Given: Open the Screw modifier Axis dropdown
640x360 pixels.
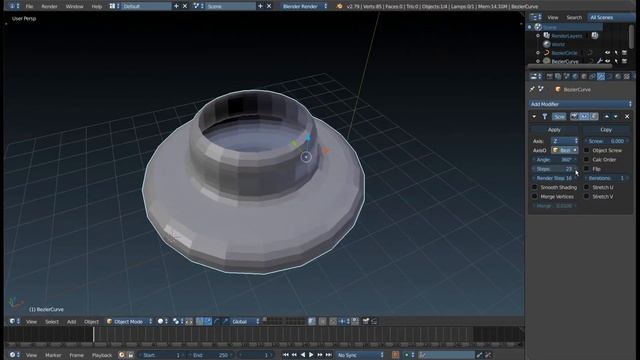Looking at the screenshot, I should (565, 141).
